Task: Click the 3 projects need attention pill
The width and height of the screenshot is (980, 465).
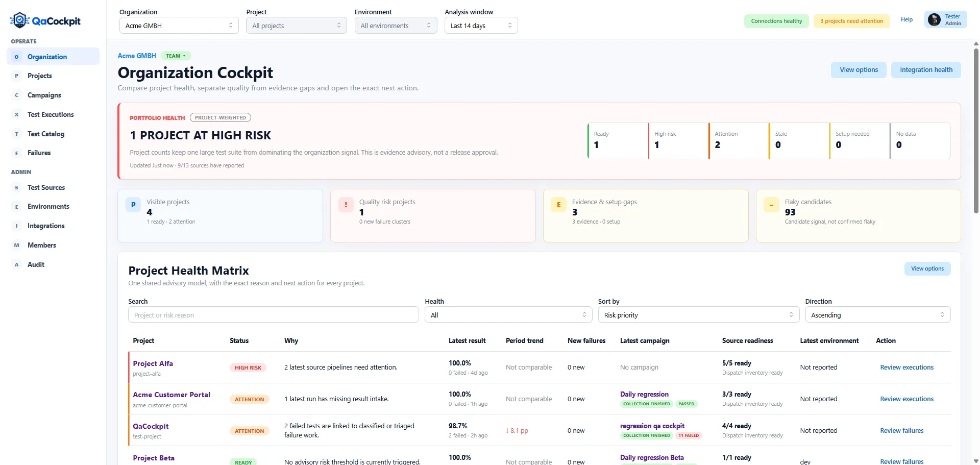Action: point(851,21)
